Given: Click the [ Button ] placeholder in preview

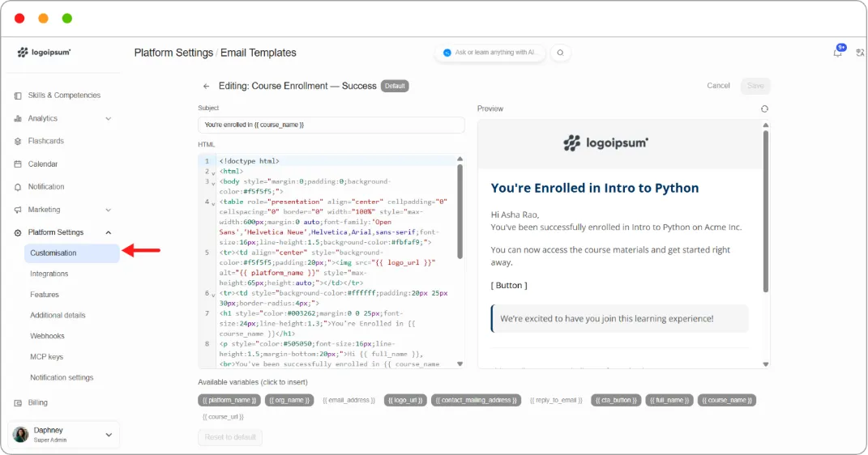Looking at the screenshot, I should point(509,285).
